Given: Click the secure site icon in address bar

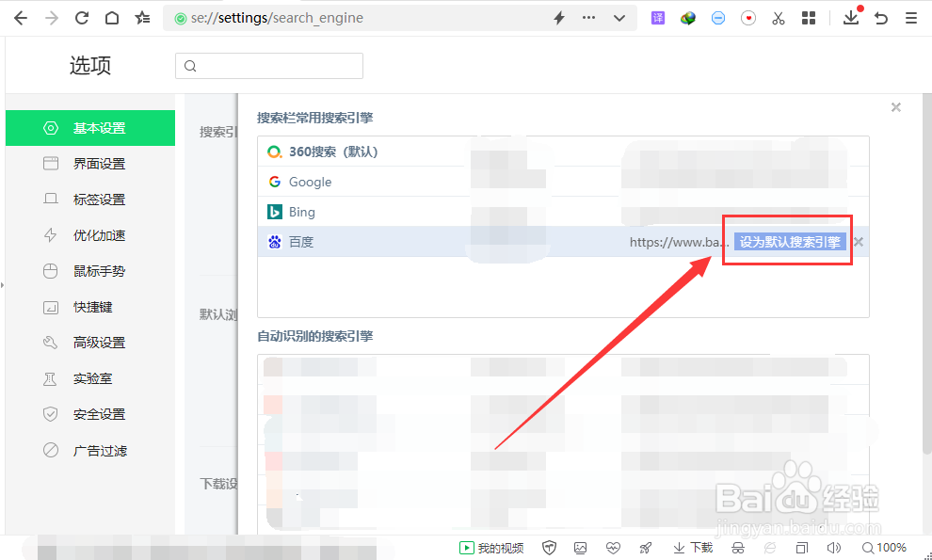Looking at the screenshot, I should [x=181, y=19].
